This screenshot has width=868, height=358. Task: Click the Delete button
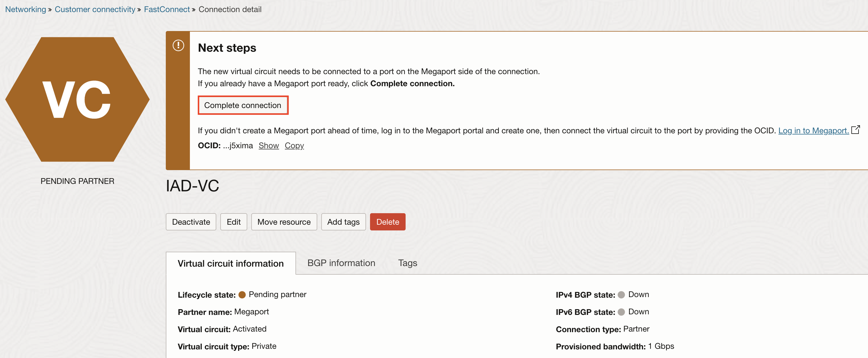coord(388,222)
